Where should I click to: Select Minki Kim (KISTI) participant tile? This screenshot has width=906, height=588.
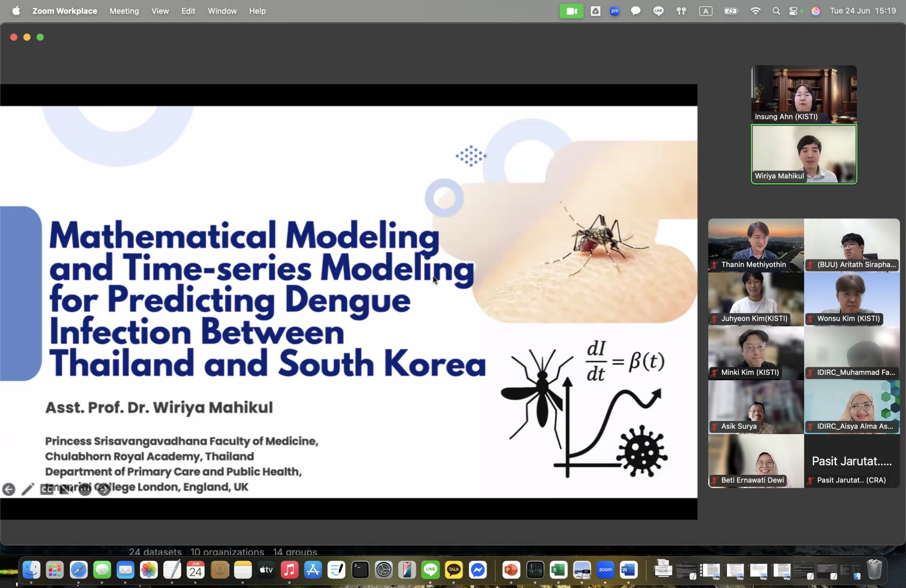(x=756, y=353)
